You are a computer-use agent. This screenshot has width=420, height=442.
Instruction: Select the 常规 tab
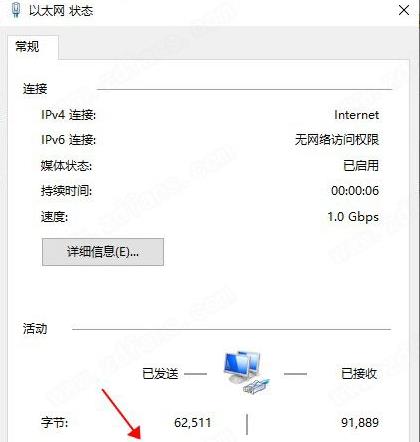click(x=27, y=46)
